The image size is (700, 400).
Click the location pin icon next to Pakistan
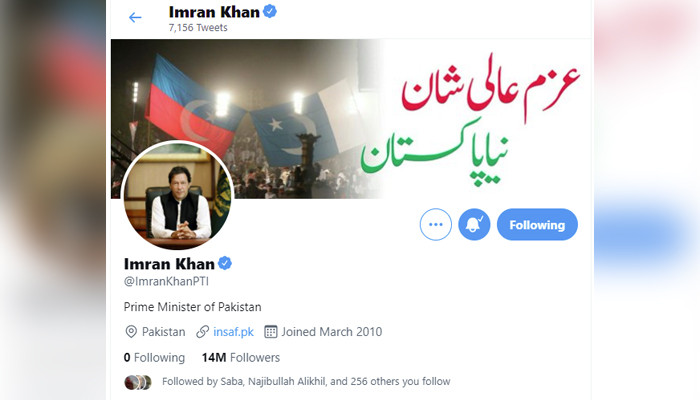pyautogui.click(x=131, y=332)
